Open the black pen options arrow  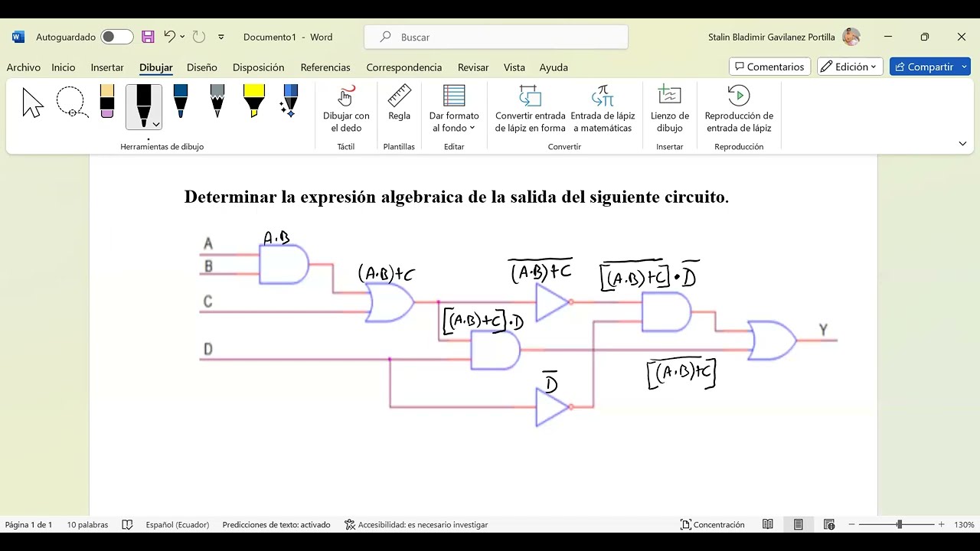tap(155, 124)
